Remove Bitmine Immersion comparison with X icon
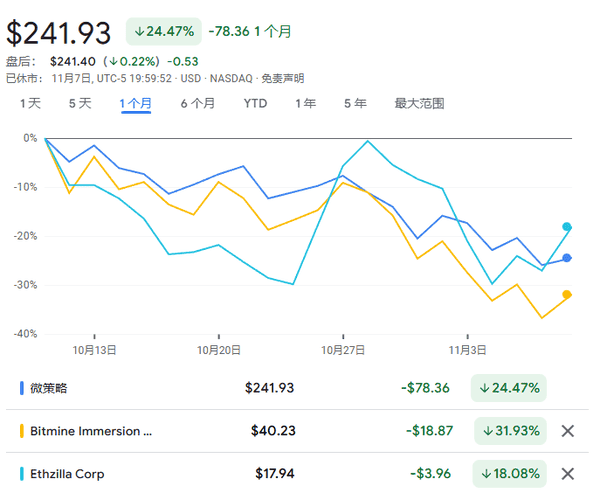600x493 pixels. click(568, 431)
